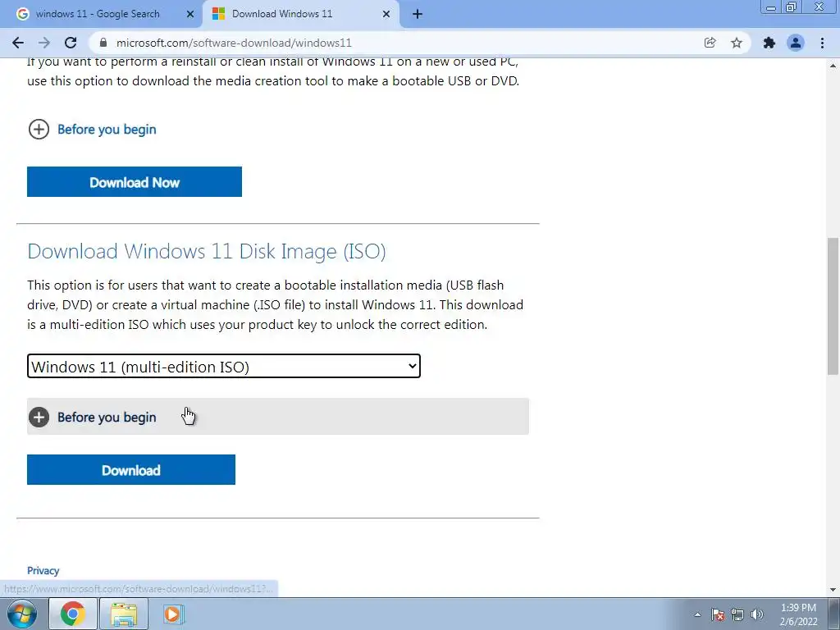Click the browser forward arrow
Viewport: 840px width, 630px height.
[x=44, y=43]
